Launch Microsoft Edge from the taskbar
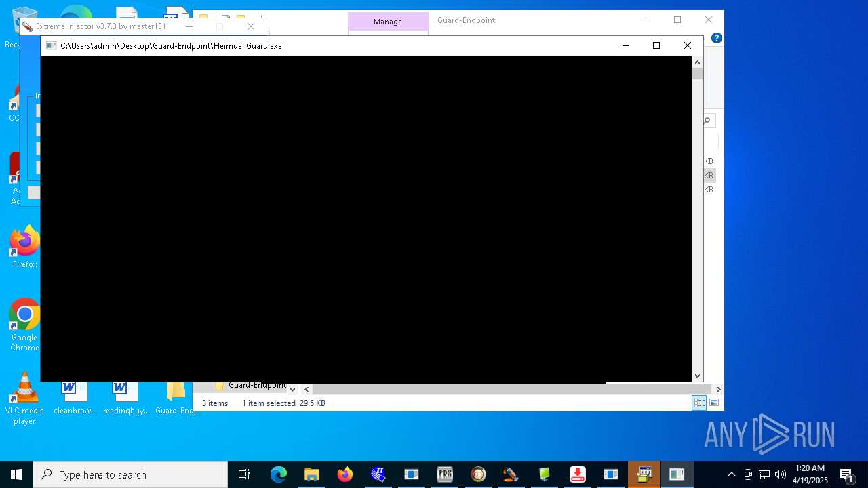The height and width of the screenshot is (488, 868). pos(279,474)
